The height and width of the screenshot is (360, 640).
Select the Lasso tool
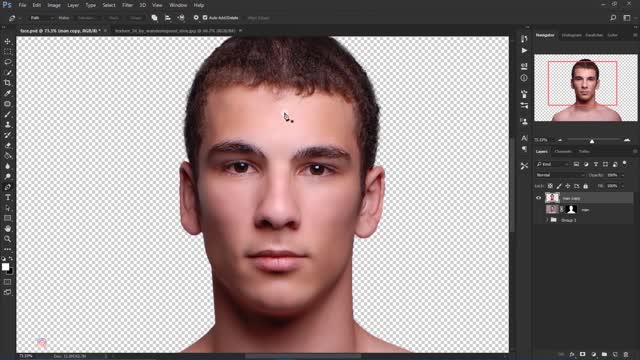click(x=7, y=62)
